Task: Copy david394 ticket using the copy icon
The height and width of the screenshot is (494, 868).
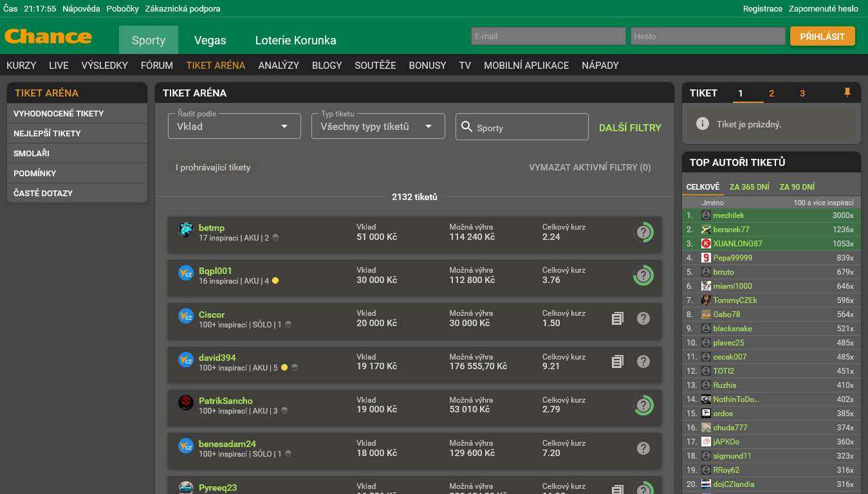Action: 618,361
